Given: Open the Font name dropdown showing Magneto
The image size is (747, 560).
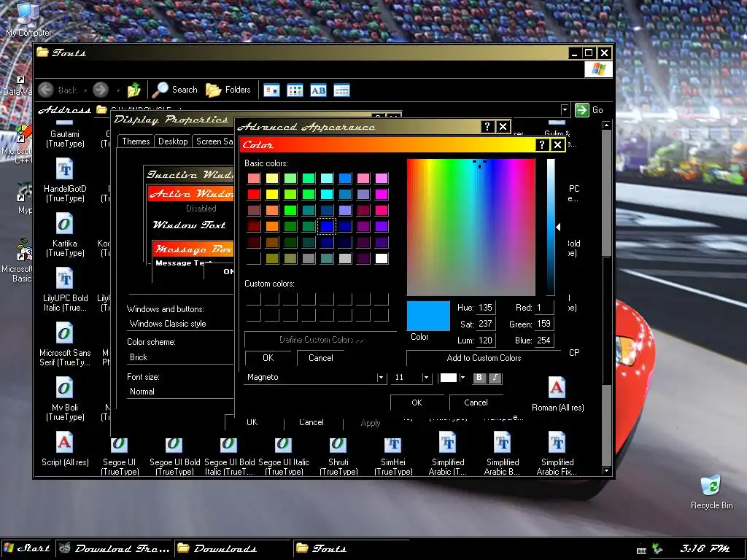Looking at the screenshot, I should click(380, 378).
